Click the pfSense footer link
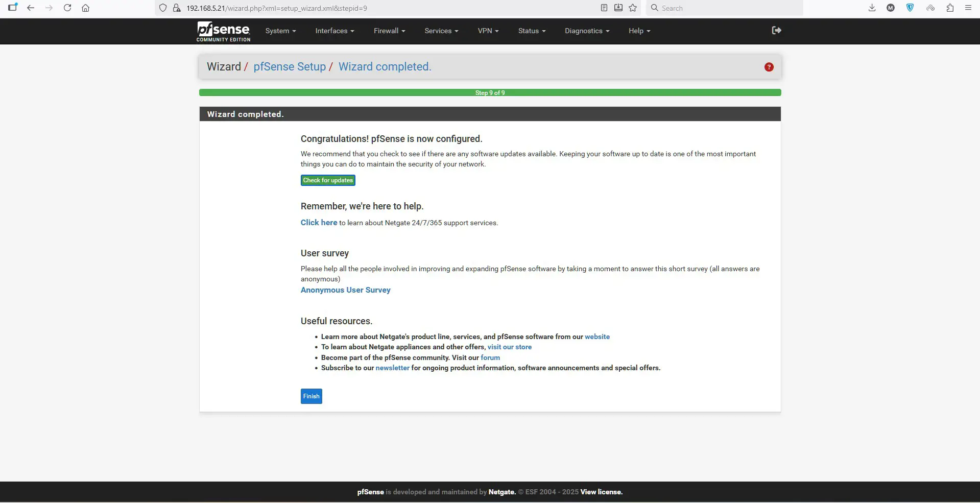The width and height of the screenshot is (980, 503). pos(370,492)
